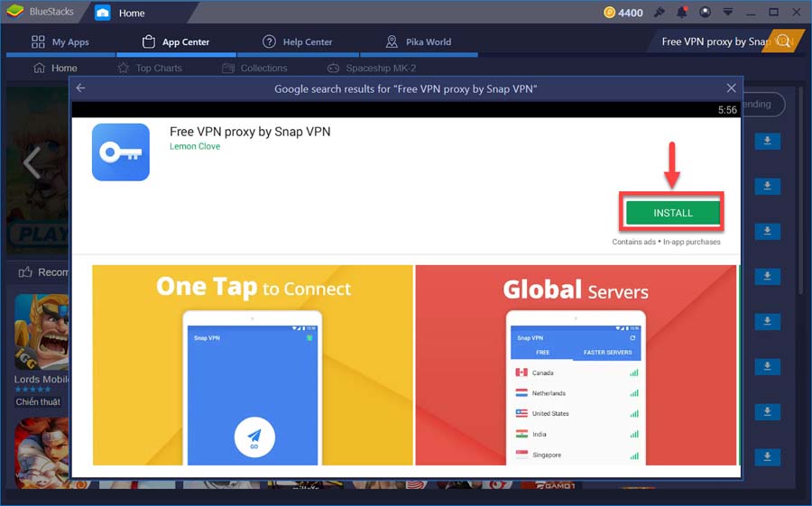
Task: Open the account profile icon
Action: coord(705,12)
